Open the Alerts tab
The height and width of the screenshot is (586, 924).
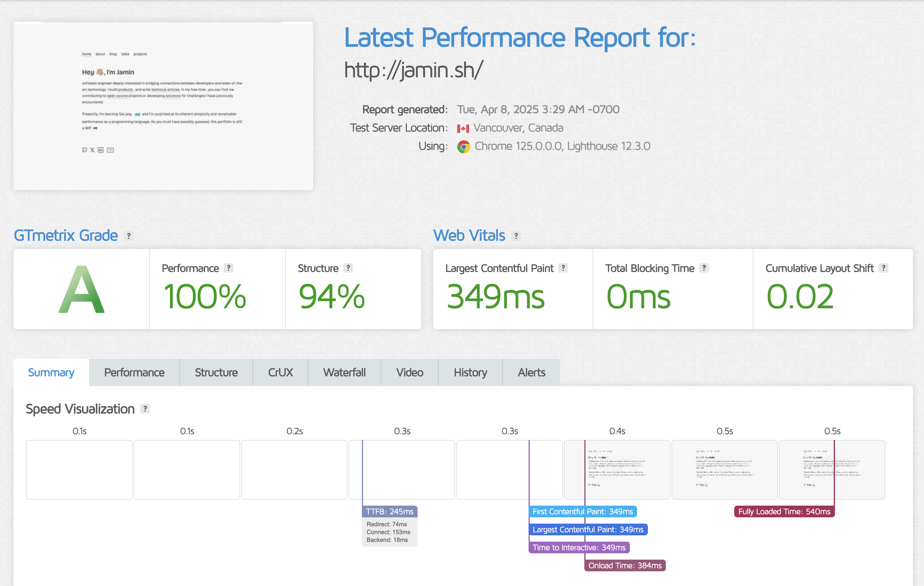click(x=531, y=372)
